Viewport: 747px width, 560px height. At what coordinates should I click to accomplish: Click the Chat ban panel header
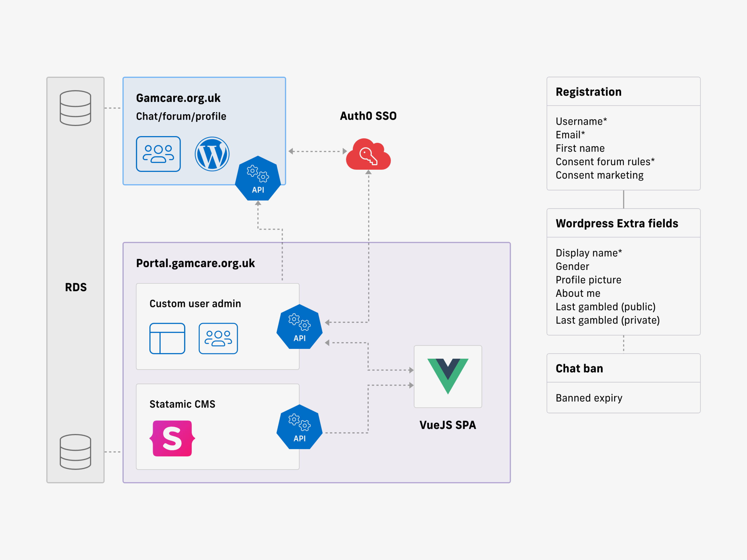[x=579, y=368]
